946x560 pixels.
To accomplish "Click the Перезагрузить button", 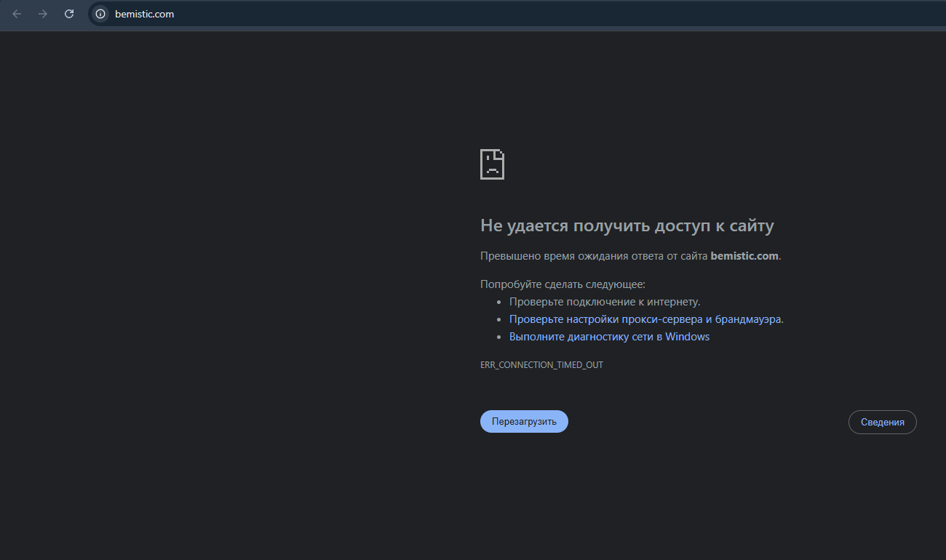I will tap(524, 422).
